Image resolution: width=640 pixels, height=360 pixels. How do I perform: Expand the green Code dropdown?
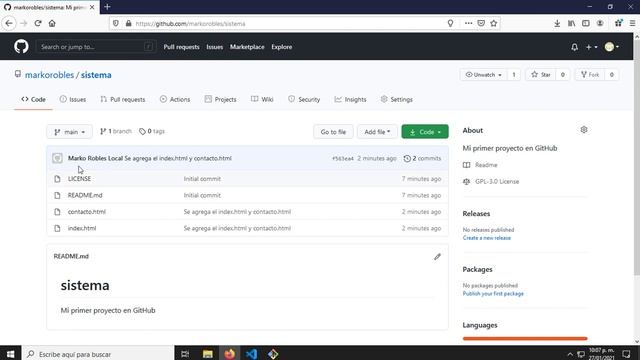point(425,132)
